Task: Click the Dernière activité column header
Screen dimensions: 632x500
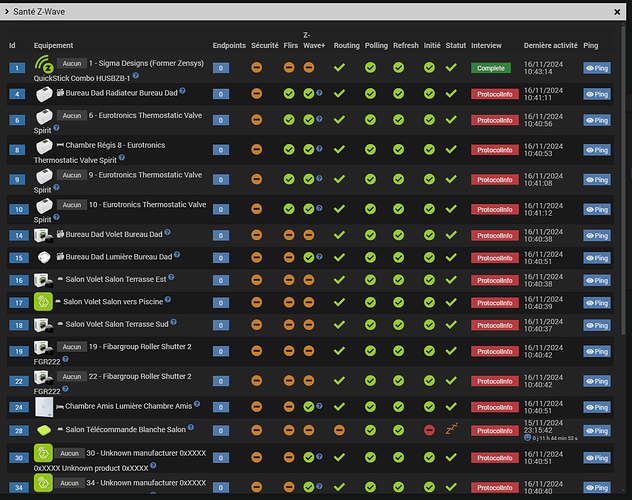Action: coord(551,46)
